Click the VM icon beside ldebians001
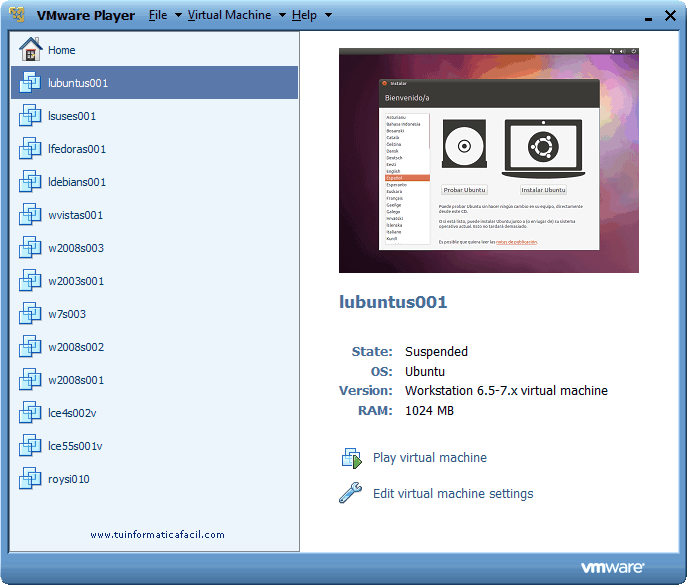687x585 pixels. pyautogui.click(x=30, y=181)
